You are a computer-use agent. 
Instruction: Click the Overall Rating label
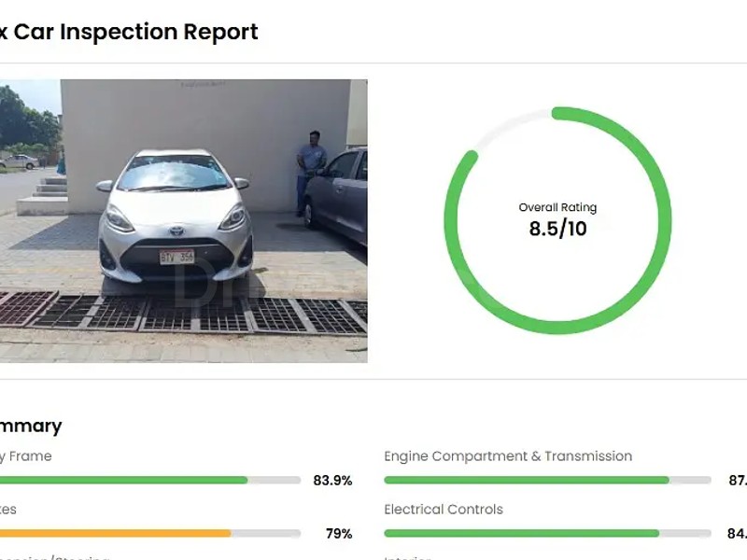point(557,207)
